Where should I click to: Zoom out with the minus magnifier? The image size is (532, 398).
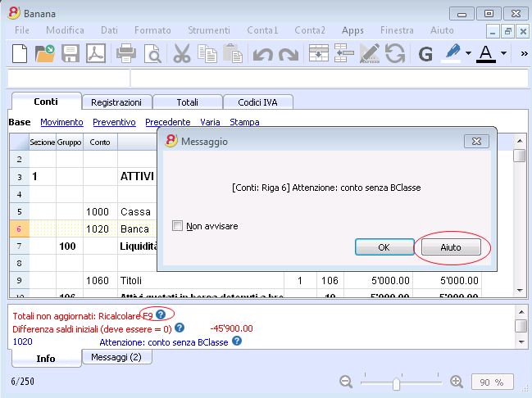coord(346,382)
